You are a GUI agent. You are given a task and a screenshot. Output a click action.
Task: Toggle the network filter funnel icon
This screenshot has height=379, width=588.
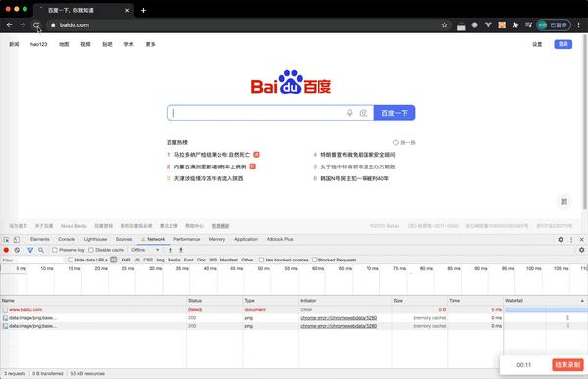(x=30, y=250)
